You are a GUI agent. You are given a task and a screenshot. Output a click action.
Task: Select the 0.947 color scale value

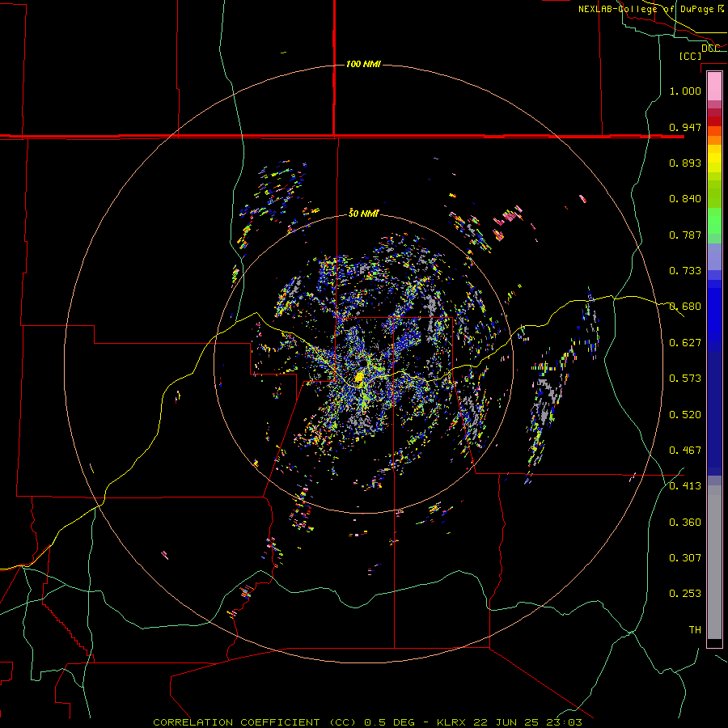tap(685, 127)
